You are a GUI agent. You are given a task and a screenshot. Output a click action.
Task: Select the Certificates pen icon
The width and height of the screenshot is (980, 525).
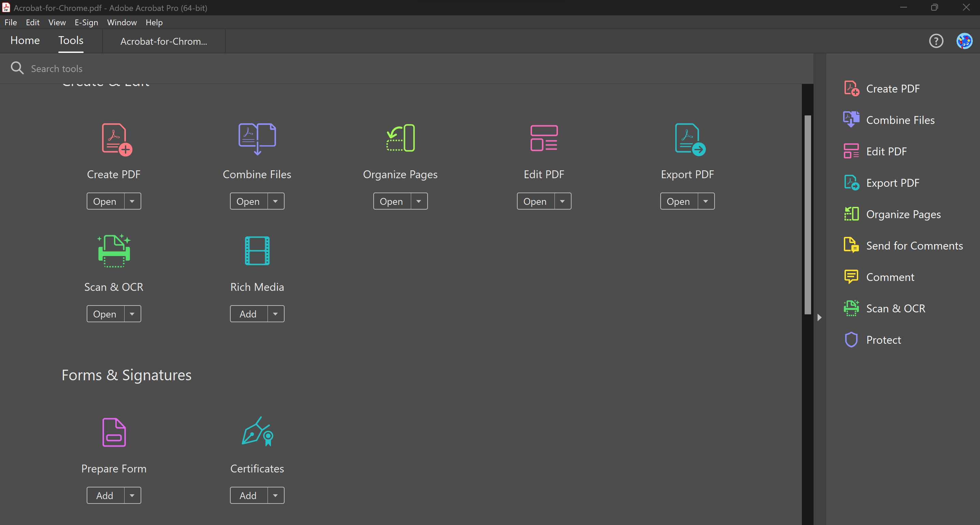pyautogui.click(x=257, y=432)
